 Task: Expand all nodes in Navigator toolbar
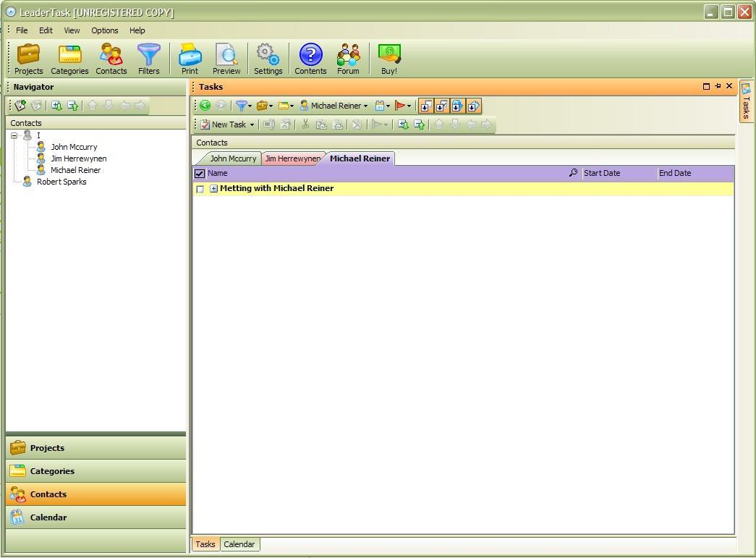[56, 106]
